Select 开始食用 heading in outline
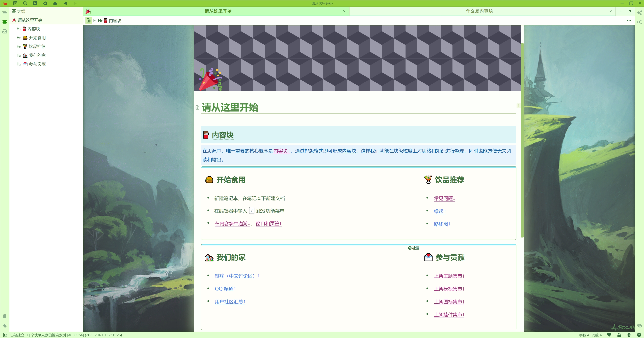Viewport: 644px width, 338px height. (46, 38)
